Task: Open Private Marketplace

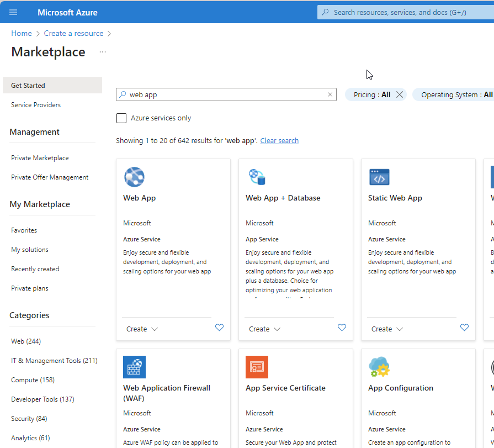Action: (40, 157)
